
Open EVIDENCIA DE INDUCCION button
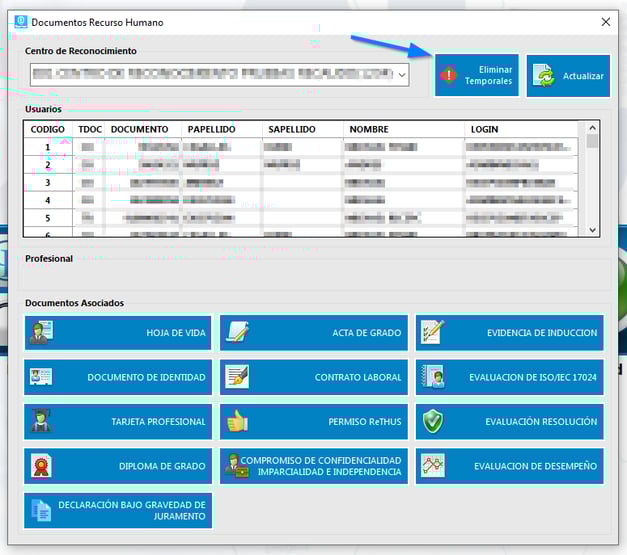pyautogui.click(x=509, y=332)
